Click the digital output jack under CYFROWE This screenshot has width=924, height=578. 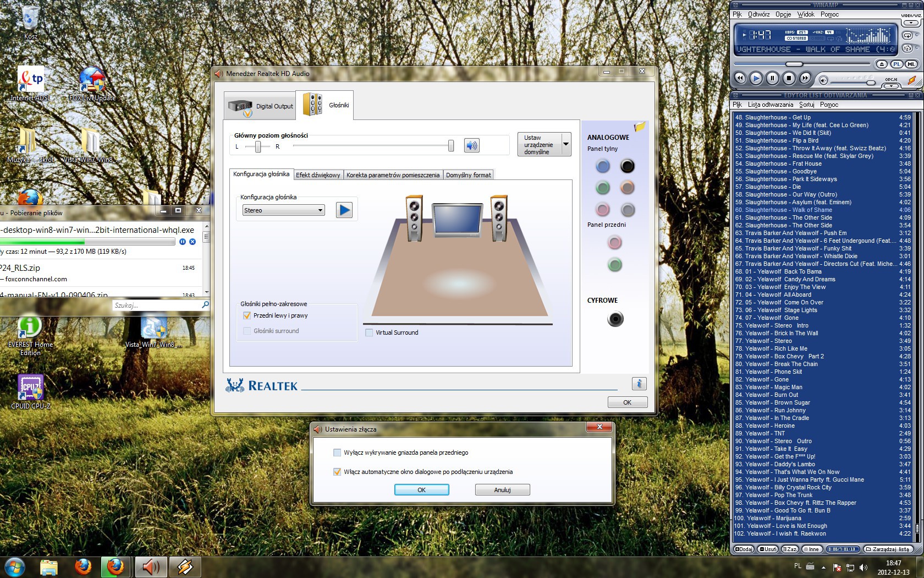(615, 319)
